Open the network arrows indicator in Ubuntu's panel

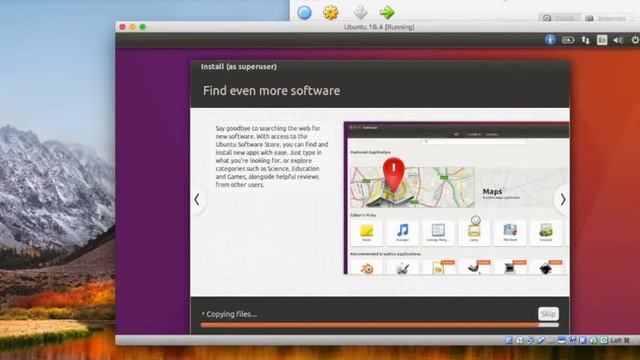(x=585, y=40)
